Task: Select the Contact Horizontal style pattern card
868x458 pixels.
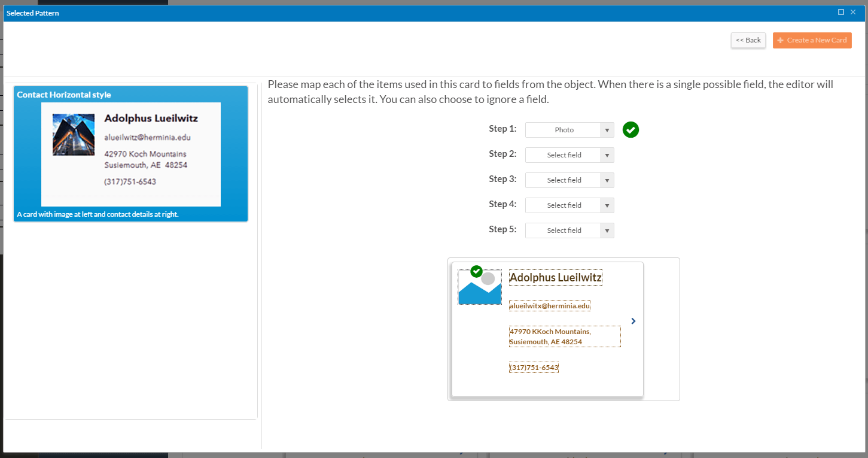Action: tap(130, 154)
